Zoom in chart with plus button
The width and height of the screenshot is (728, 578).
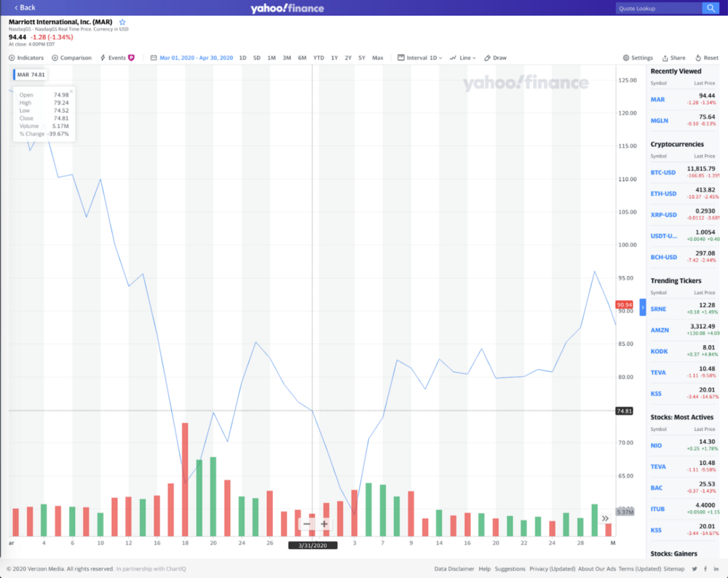[324, 524]
